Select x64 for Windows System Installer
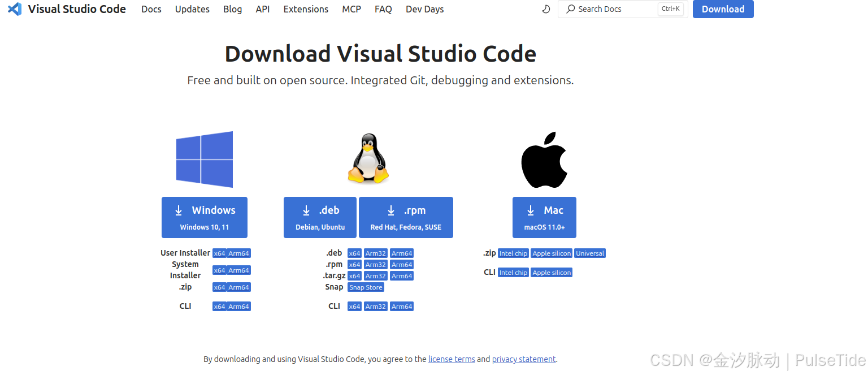Screen dimensions: 868x375 (219, 270)
